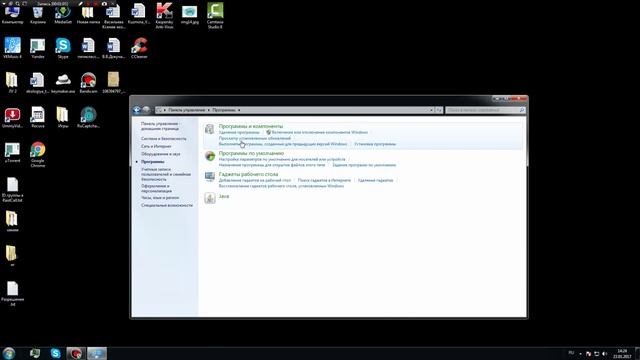This screenshot has height=360, width=640.
Task: Click the RU language indicator
Action: (571, 353)
